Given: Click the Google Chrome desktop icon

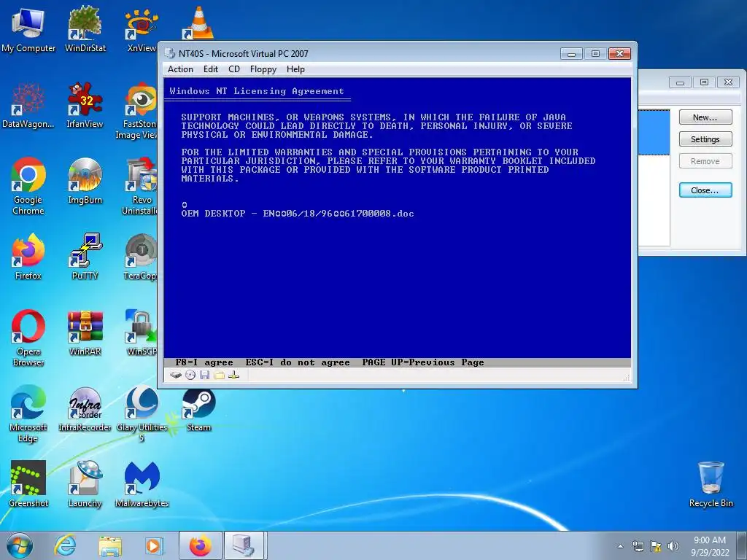Looking at the screenshot, I should coord(28,187).
